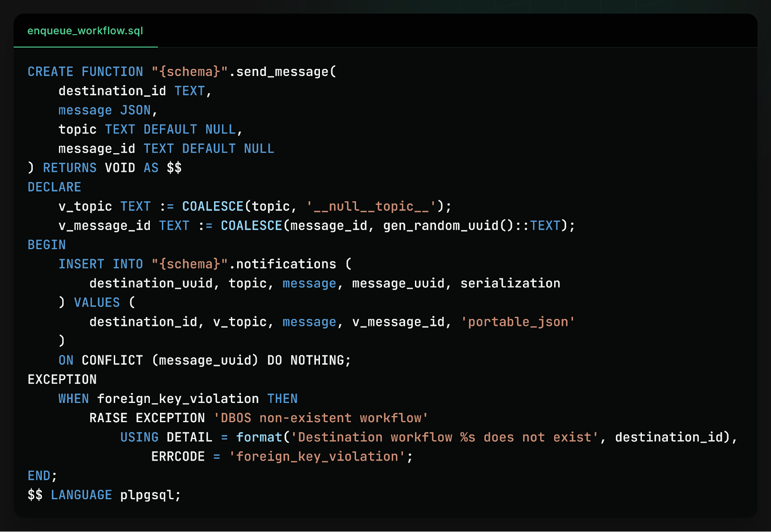This screenshot has width=771, height=532.
Task: Click the 'portable_json' string literal
Action: (x=518, y=322)
